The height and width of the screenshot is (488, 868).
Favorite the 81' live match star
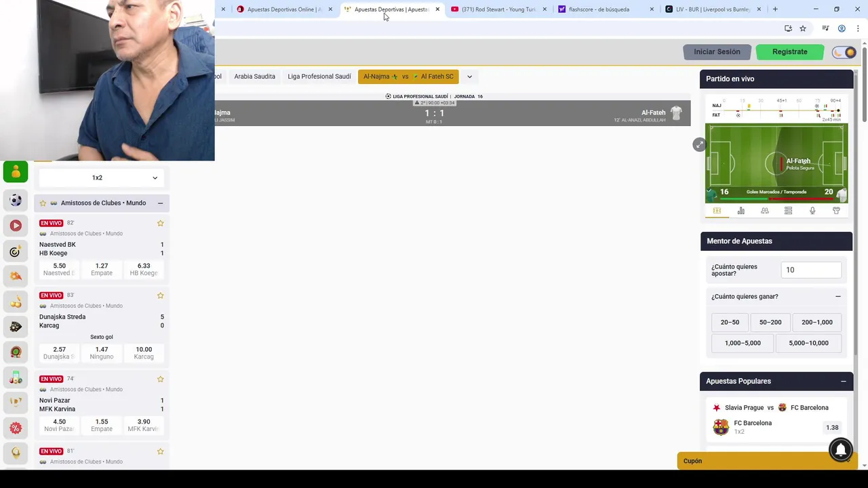pyautogui.click(x=161, y=451)
